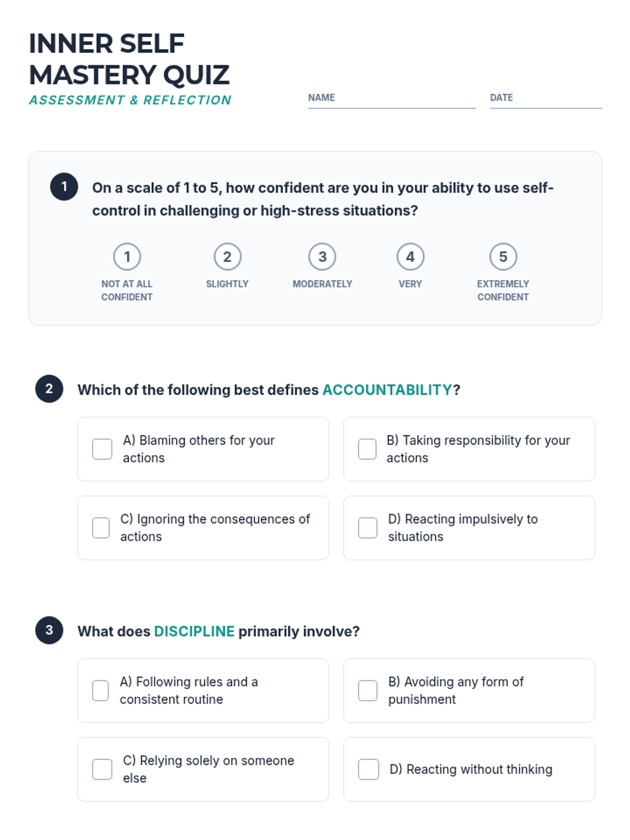
Task: Select rating 1, Not at all confident
Action: [127, 257]
